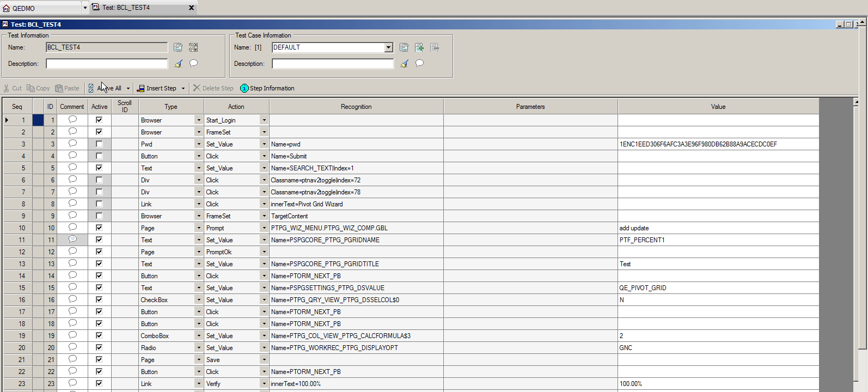Open the comment bubble for step 21

72,359
